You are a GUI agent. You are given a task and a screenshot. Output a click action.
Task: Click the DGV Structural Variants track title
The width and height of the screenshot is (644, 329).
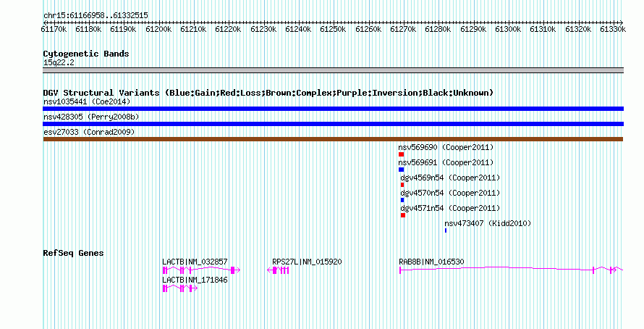(x=268, y=93)
